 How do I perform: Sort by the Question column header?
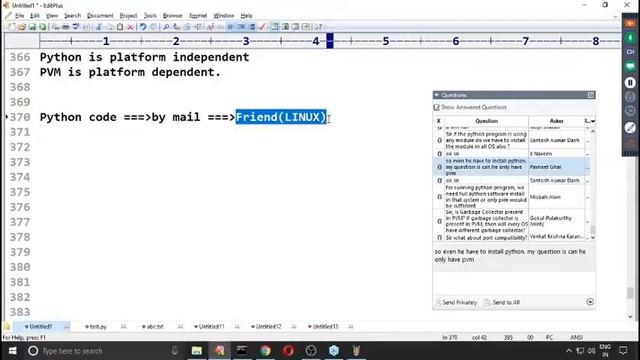tap(487, 121)
